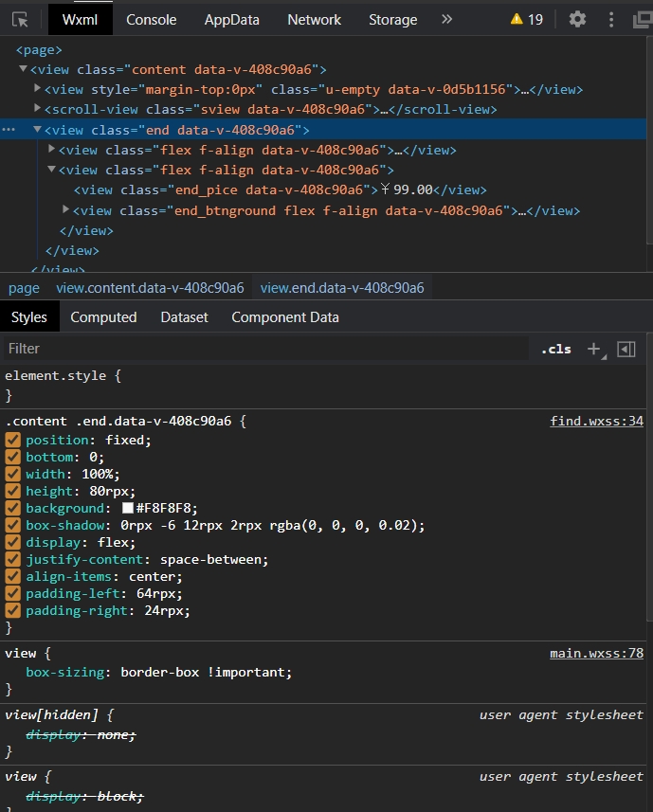The height and width of the screenshot is (812, 653).
Task: Click the element.style rule block
Action: (x=63, y=385)
